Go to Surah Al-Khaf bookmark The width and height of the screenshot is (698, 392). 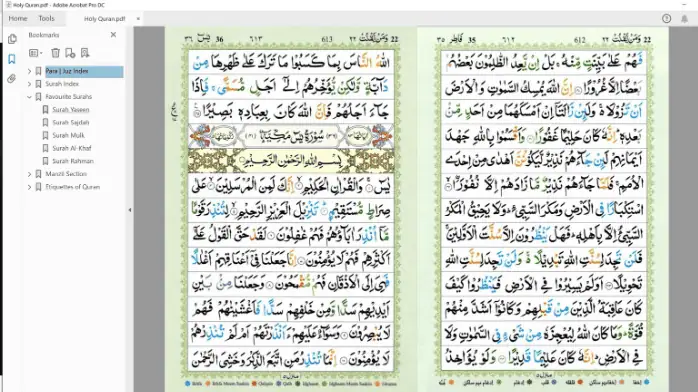[72, 148]
